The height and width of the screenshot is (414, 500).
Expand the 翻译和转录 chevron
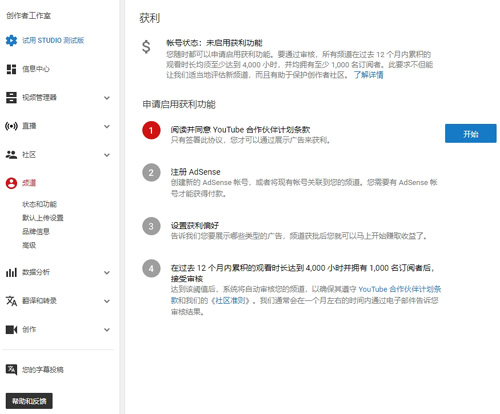click(107, 301)
